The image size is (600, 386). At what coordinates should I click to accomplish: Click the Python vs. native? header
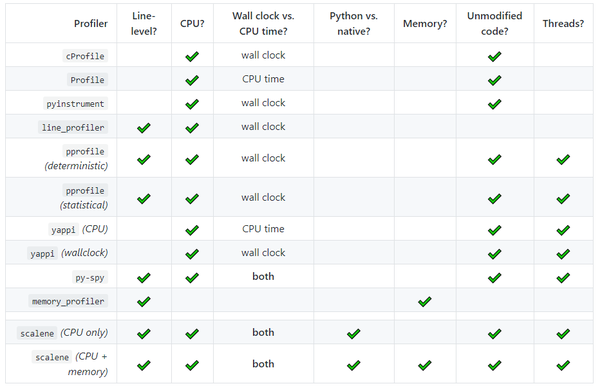(x=354, y=23)
